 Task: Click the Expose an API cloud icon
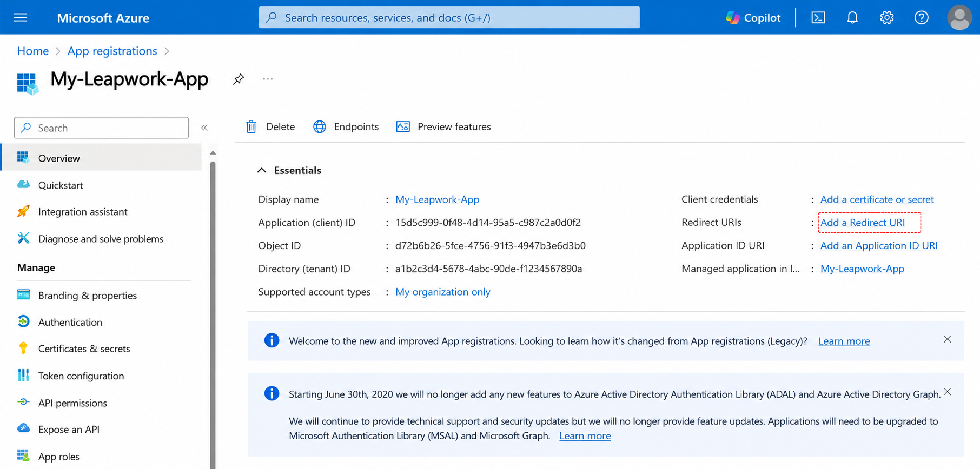point(23,428)
